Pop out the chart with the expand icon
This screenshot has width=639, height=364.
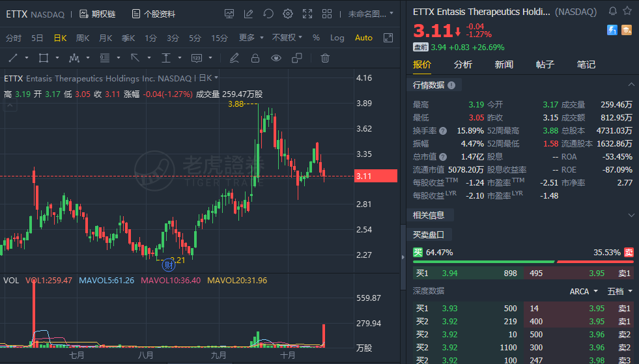click(388, 38)
